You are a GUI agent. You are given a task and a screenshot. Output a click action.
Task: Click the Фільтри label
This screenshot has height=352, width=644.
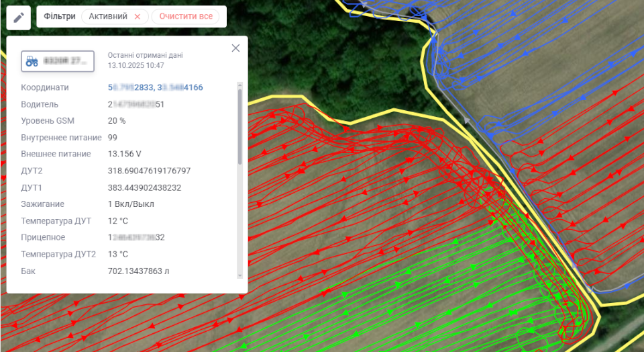[60, 16]
